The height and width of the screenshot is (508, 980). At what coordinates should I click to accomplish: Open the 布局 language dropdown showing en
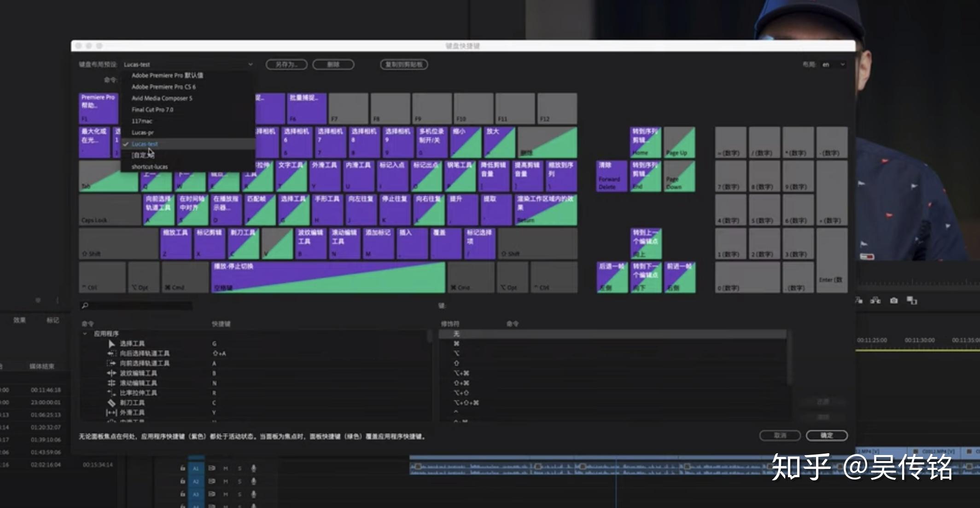click(x=834, y=64)
